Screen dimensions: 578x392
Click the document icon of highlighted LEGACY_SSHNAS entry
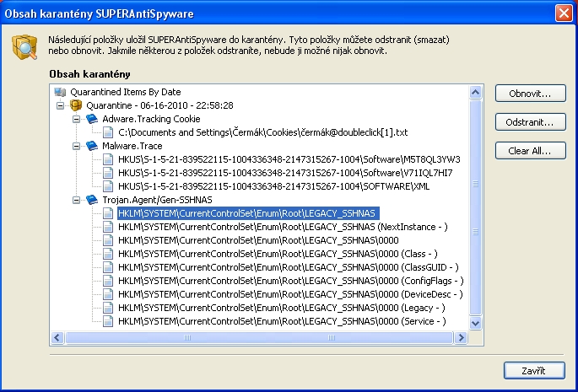tap(108, 213)
